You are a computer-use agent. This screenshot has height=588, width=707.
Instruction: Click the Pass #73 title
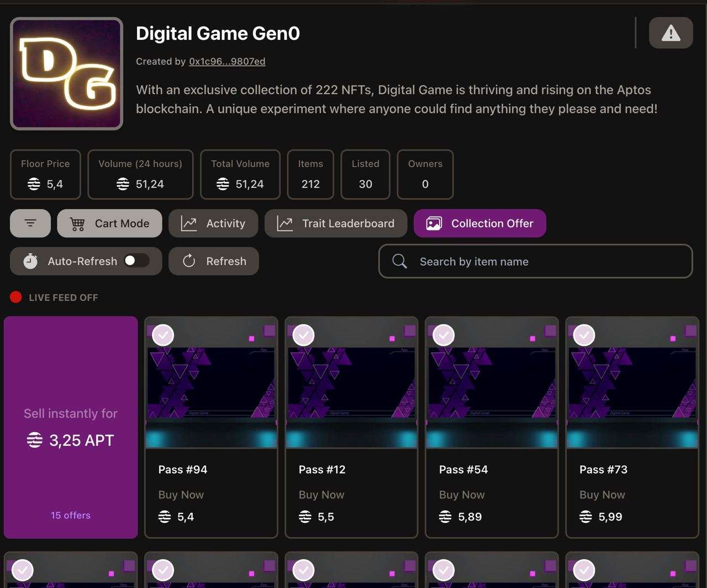click(603, 470)
